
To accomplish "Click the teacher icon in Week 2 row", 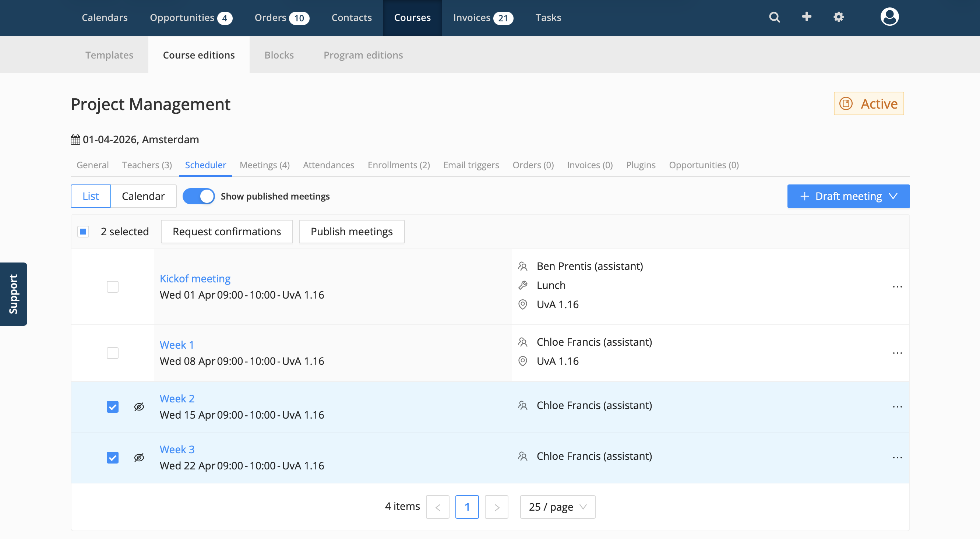I will coord(523,405).
